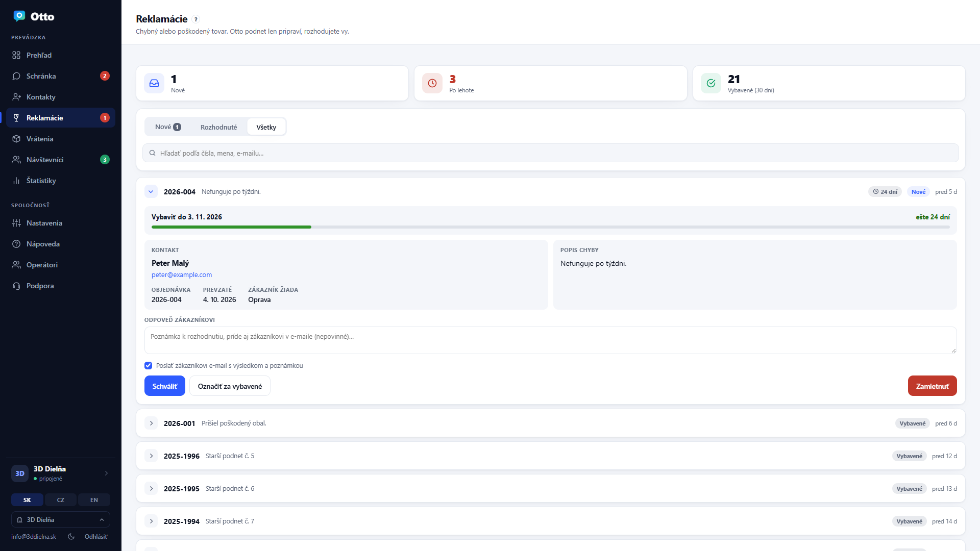Open Nastavenia sliders icon
This screenshot has height=551, width=980.
pyautogui.click(x=16, y=223)
